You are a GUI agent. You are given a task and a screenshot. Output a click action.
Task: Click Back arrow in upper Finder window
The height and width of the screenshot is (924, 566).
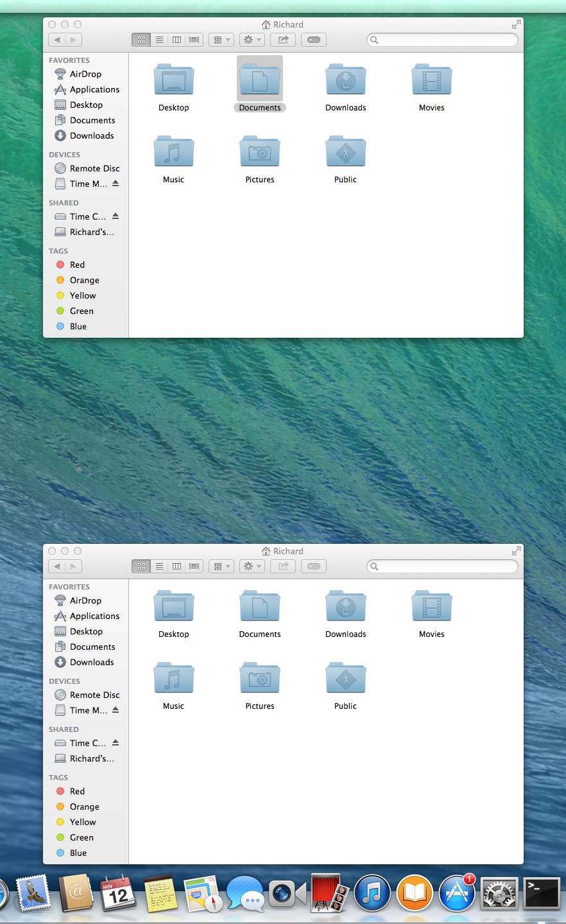pos(57,40)
